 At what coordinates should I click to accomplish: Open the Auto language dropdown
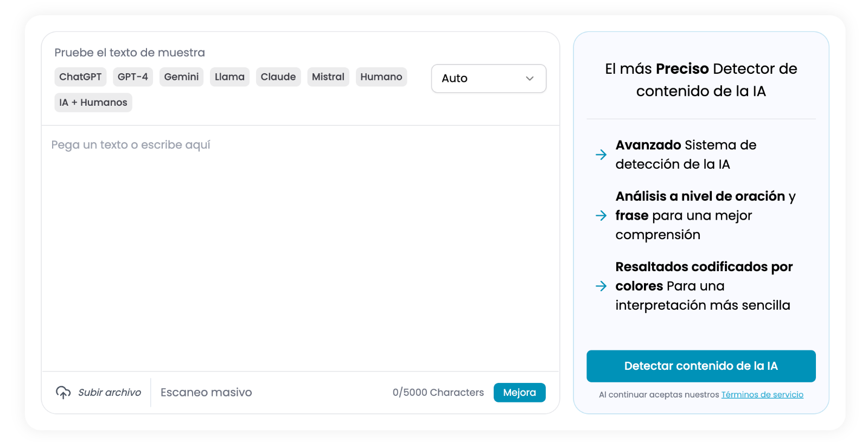point(488,79)
